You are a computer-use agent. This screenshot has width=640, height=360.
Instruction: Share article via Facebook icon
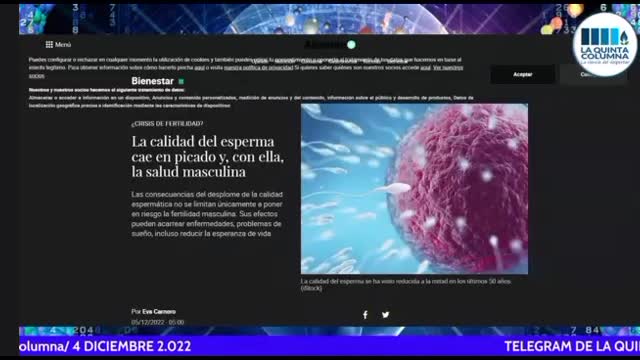click(x=365, y=315)
